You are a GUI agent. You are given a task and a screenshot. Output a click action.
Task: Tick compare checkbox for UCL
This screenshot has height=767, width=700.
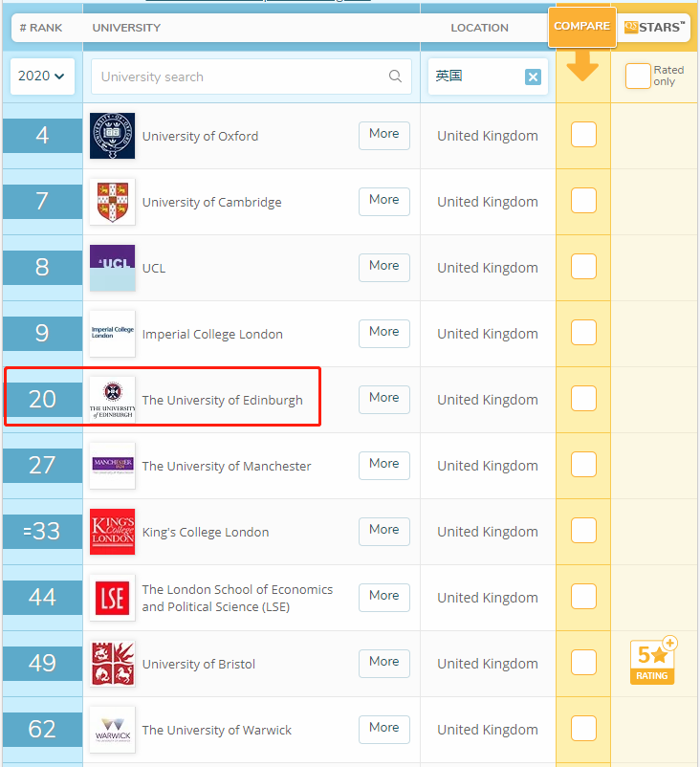(x=583, y=267)
